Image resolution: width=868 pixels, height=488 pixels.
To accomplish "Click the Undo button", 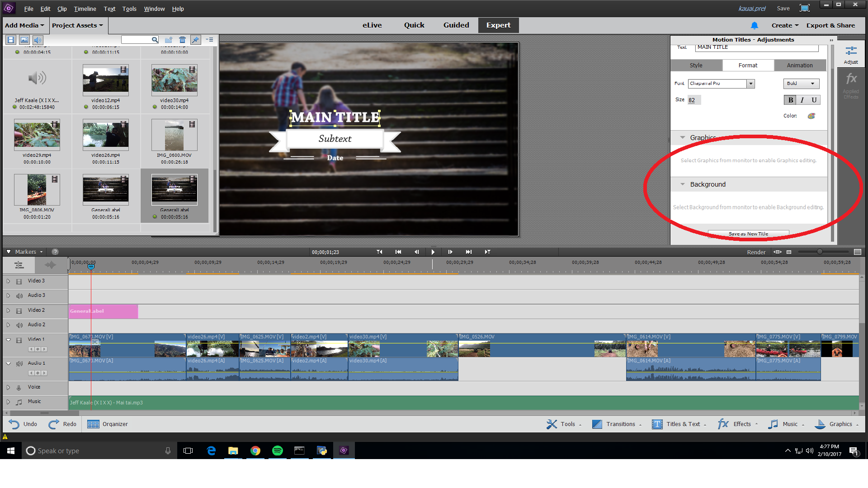I will [23, 424].
